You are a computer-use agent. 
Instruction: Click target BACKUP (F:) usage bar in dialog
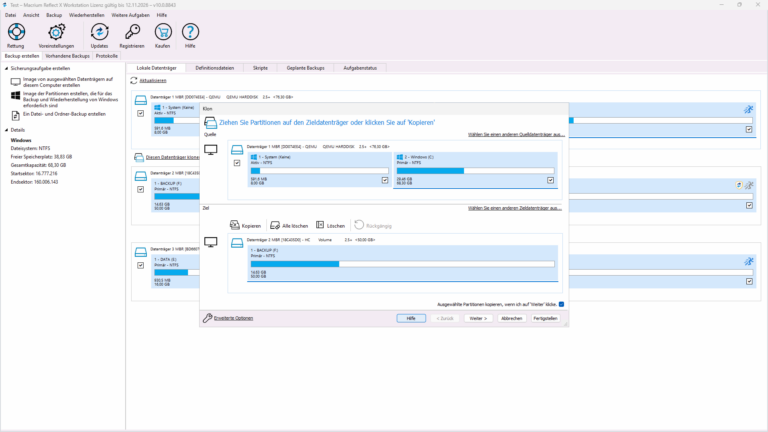click(x=403, y=264)
